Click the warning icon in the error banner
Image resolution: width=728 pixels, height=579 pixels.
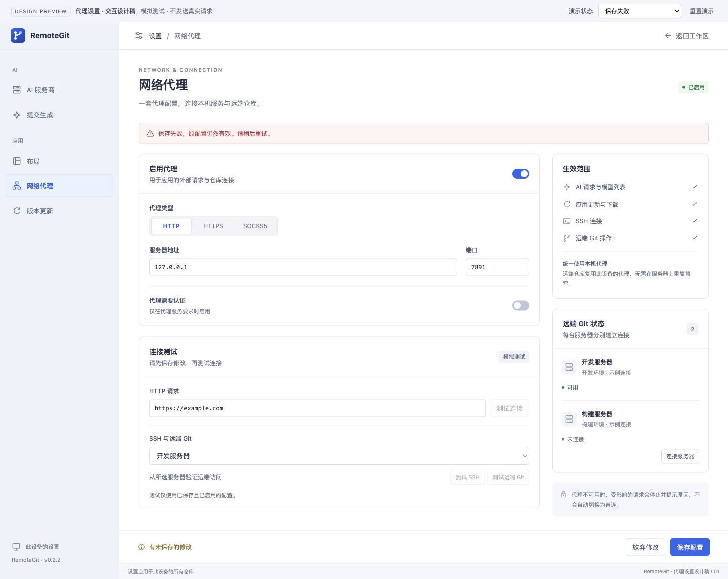tap(150, 134)
